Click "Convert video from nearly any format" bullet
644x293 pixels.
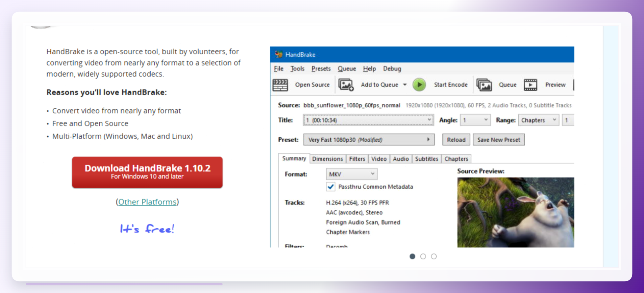tap(116, 111)
